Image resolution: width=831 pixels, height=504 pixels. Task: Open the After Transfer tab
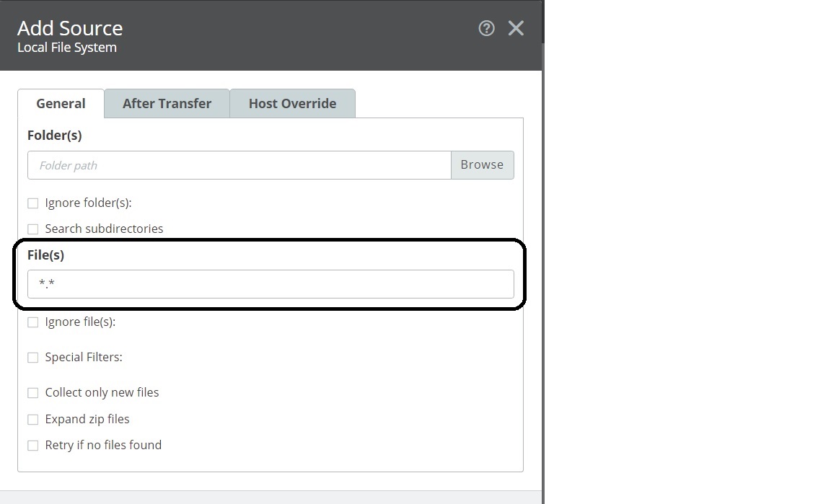(x=167, y=103)
